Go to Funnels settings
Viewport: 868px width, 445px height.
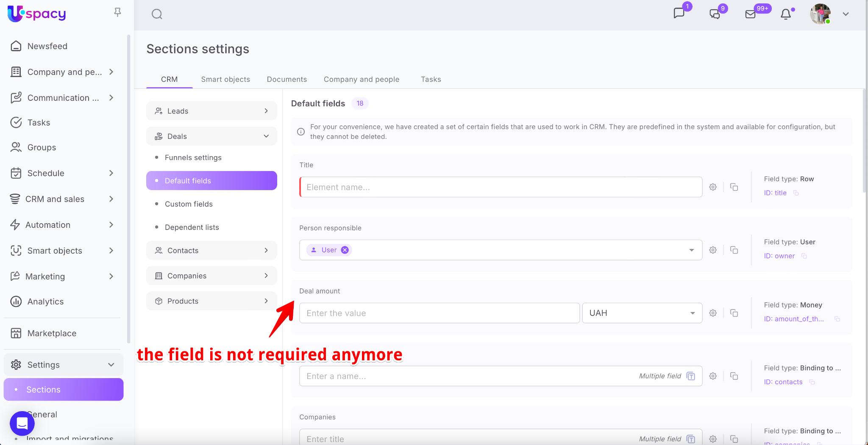193,158
